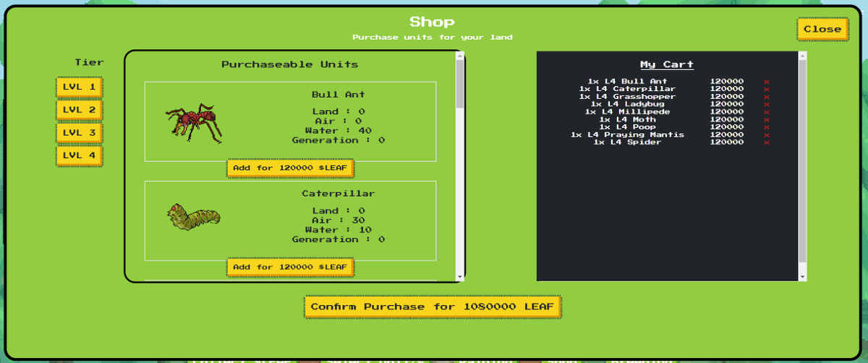The height and width of the screenshot is (363, 868).
Task: Click the '1x L4 Moth' cart entry
Action: point(627,119)
